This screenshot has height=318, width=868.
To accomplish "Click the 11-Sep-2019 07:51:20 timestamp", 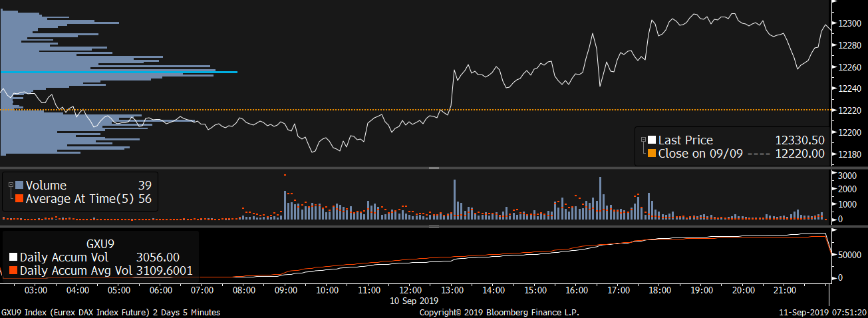I will coord(823,312).
